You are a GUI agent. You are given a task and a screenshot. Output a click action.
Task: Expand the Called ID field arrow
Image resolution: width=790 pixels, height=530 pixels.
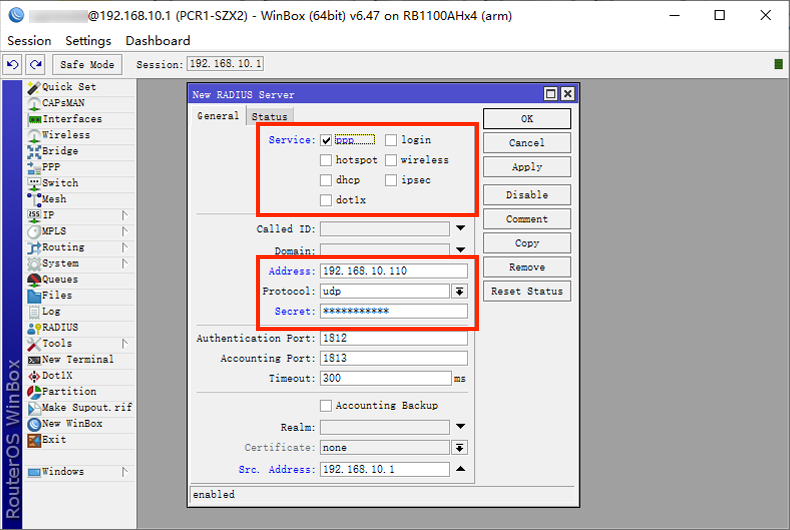(460, 228)
